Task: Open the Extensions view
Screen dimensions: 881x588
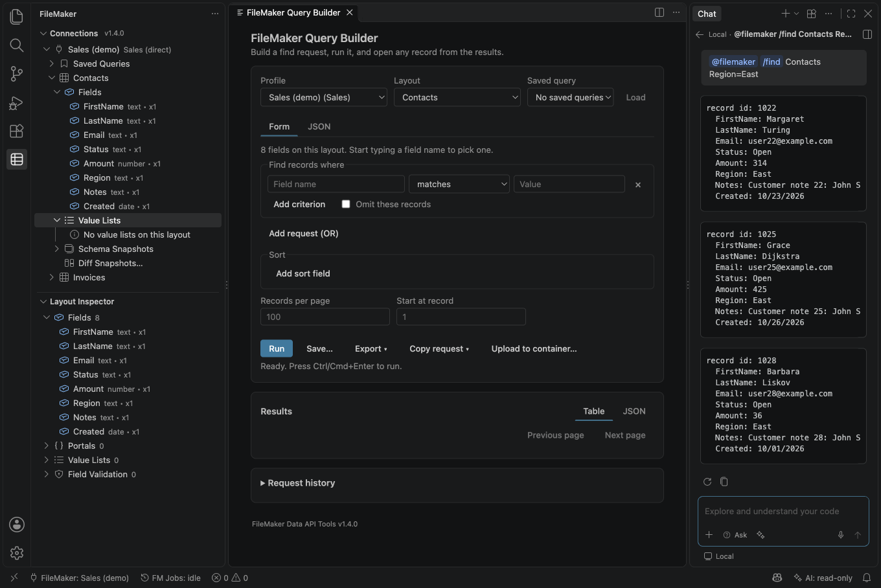Action: point(17,131)
